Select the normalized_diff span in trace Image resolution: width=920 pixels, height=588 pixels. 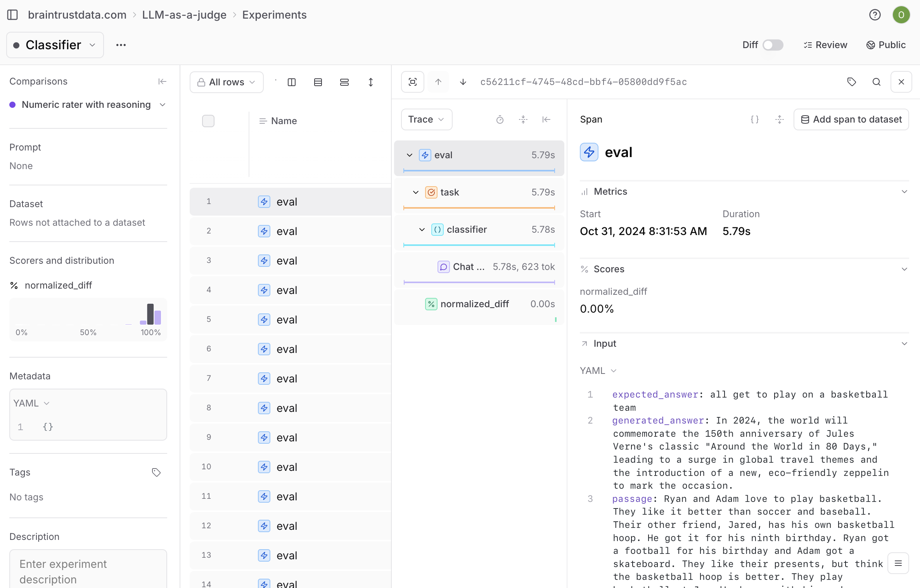(x=474, y=304)
